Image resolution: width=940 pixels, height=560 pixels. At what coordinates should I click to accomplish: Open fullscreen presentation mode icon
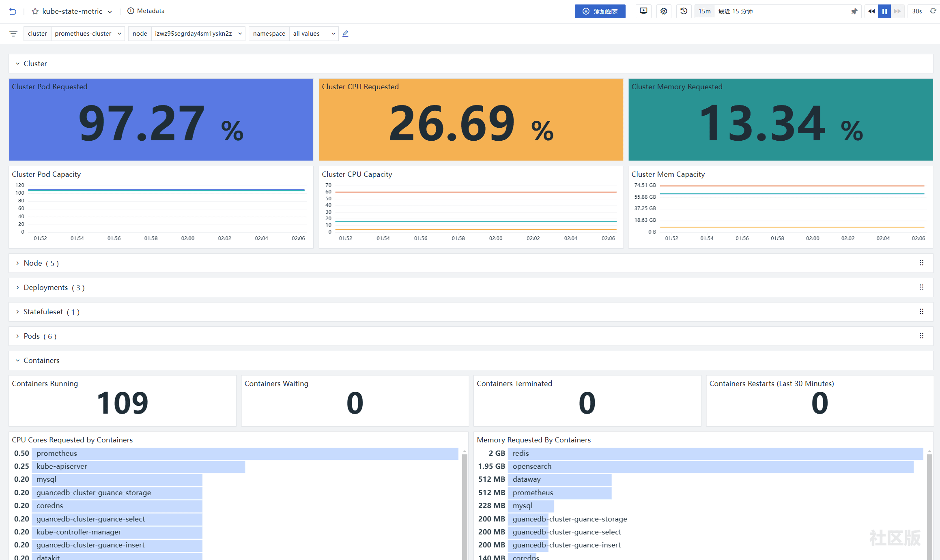[643, 11]
